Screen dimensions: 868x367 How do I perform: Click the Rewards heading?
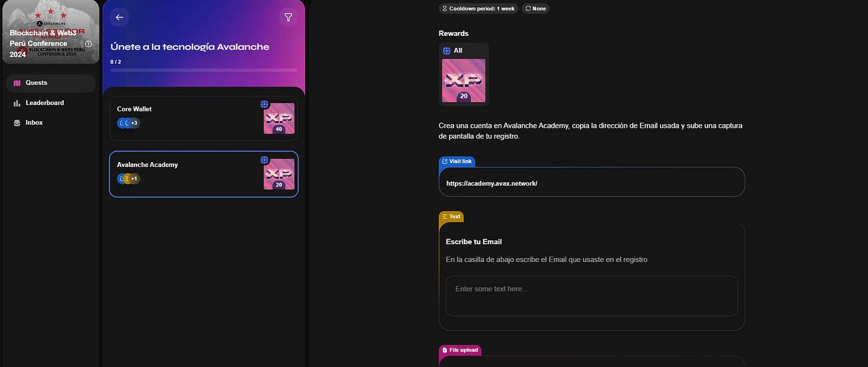[454, 33]
